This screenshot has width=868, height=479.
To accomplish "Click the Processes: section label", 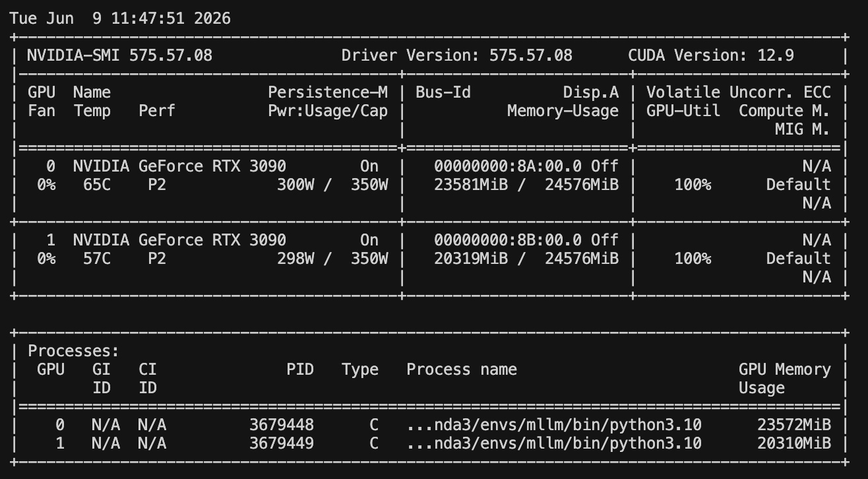I will tap(73, 350).
